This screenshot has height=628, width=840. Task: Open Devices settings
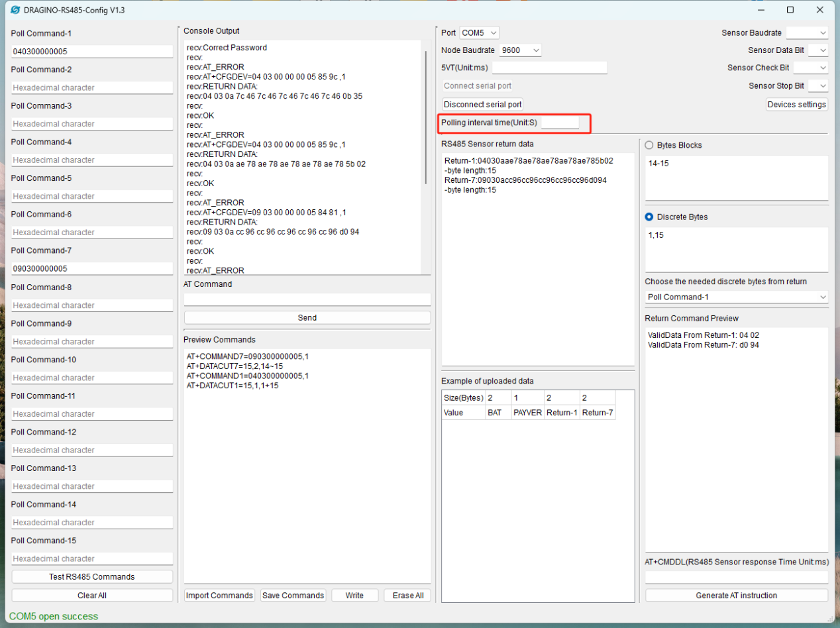coord(797,104)
